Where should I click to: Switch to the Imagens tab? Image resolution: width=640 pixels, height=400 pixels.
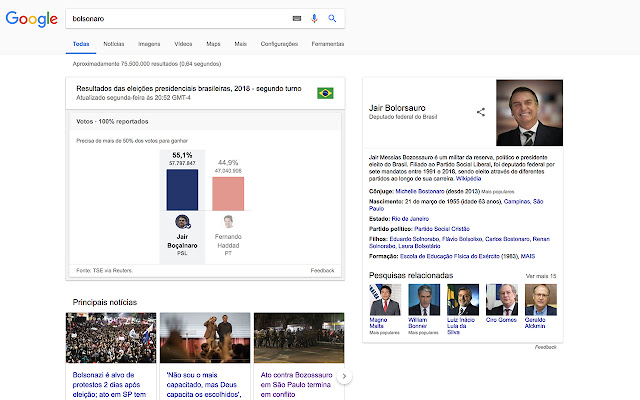(x=149, y=44)
